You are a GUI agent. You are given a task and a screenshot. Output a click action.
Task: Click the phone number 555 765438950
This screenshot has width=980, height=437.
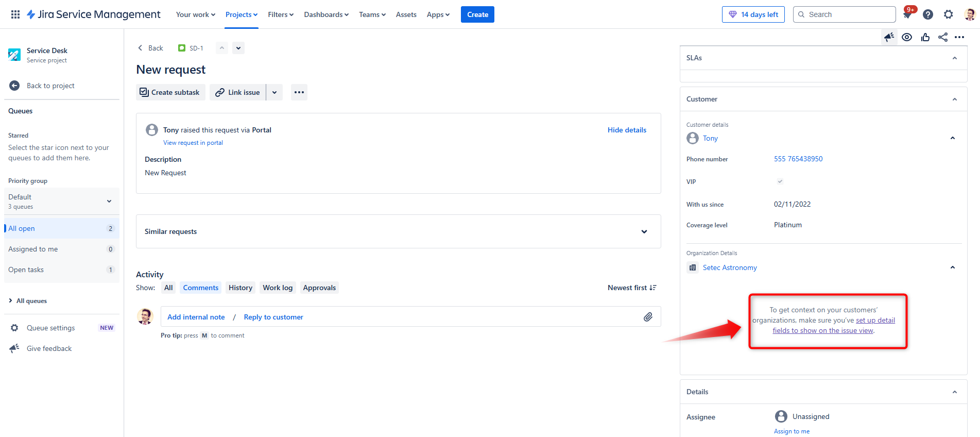pyautogui.click(x=798, y=159)
